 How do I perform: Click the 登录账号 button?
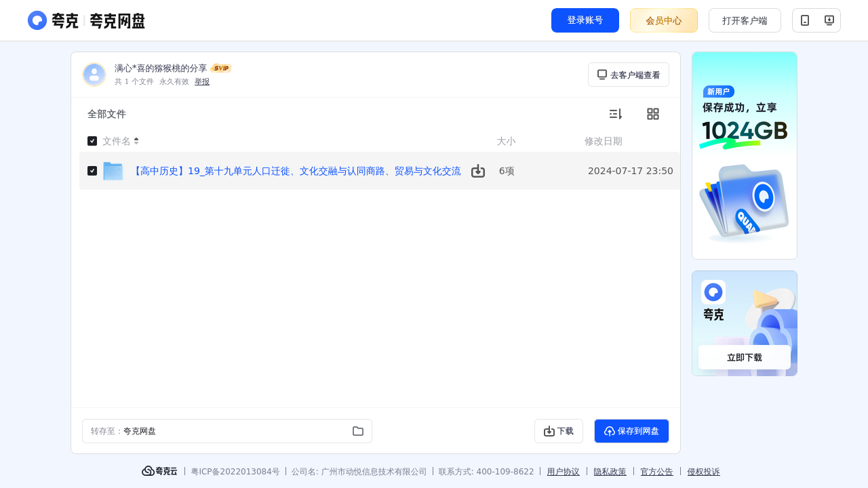click(585, 20)
